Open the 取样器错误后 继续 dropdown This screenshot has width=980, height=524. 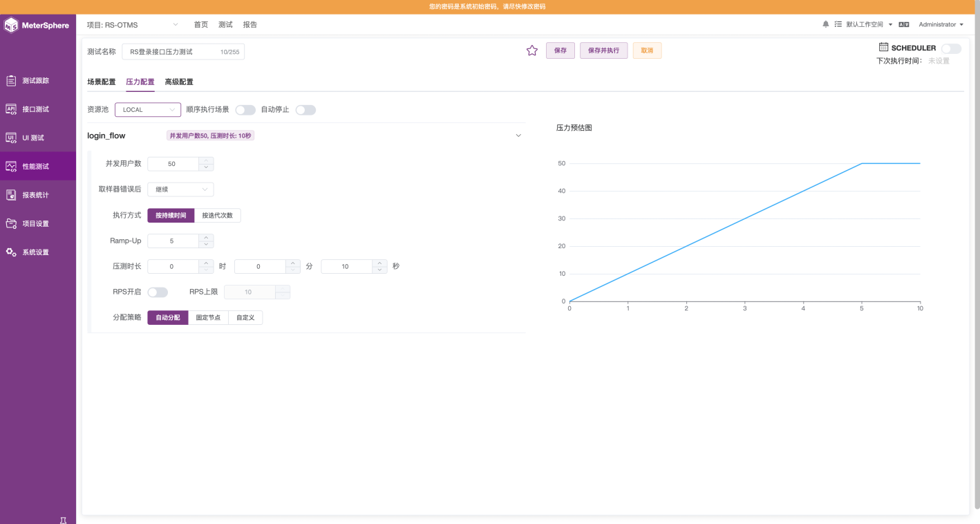(x=180, y=189)
